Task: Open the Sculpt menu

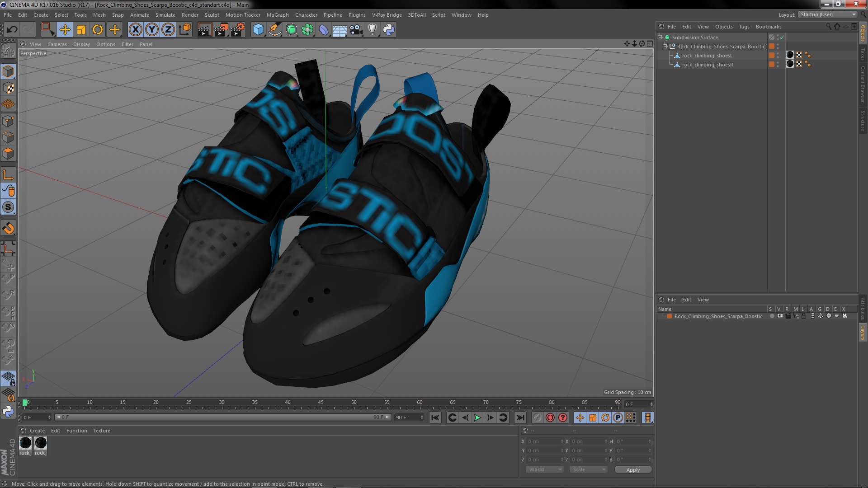Action: click(x=212, y=15)
